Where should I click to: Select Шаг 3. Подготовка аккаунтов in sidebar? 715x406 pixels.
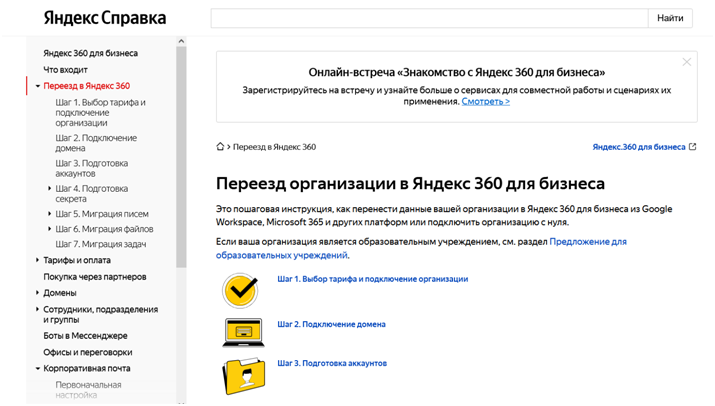click(x=92, y=168)
